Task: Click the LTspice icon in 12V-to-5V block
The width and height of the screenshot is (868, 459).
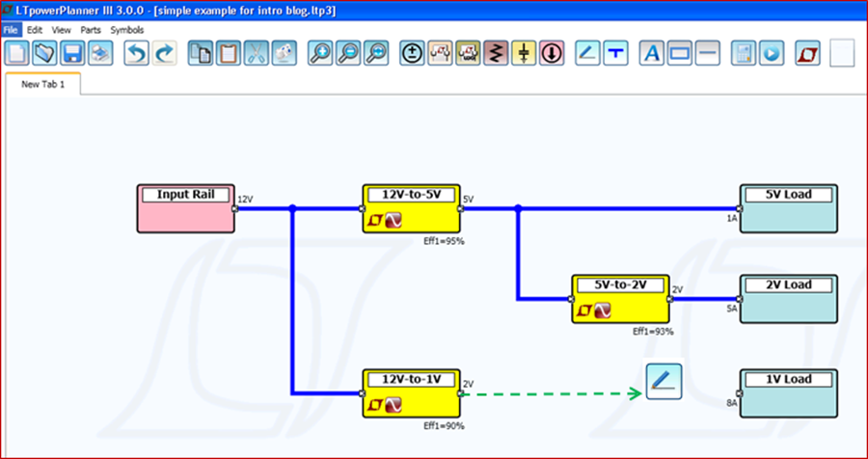Action: 374,222
